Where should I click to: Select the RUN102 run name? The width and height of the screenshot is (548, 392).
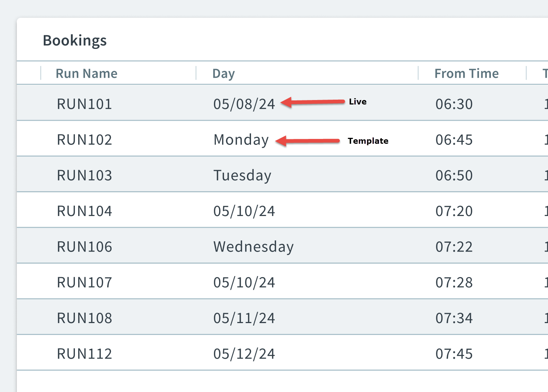(x=84, y=140)
